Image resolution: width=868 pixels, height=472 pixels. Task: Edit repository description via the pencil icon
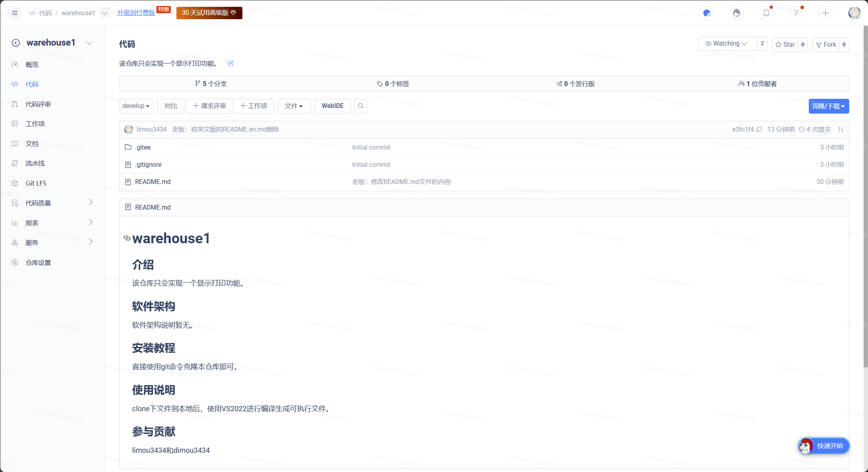pyautogui.click(x=230, y=63)
